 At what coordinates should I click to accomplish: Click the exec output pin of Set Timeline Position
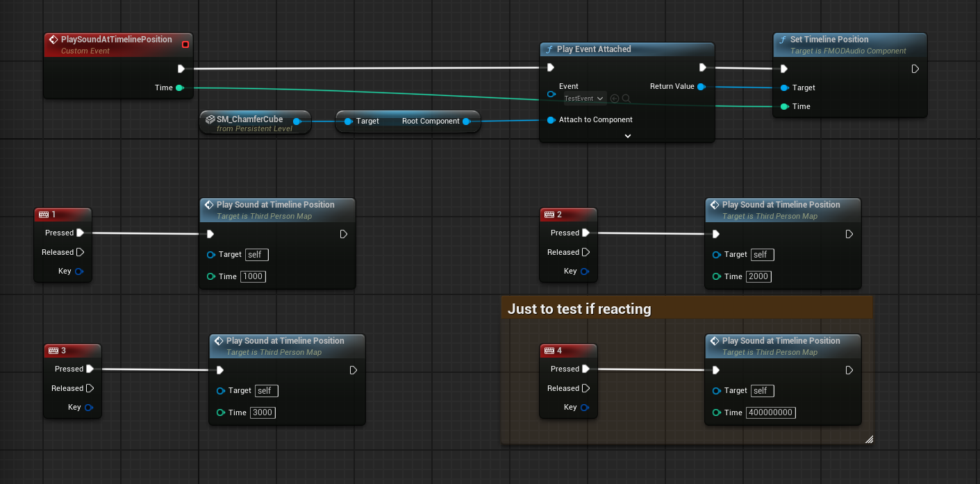915,69
